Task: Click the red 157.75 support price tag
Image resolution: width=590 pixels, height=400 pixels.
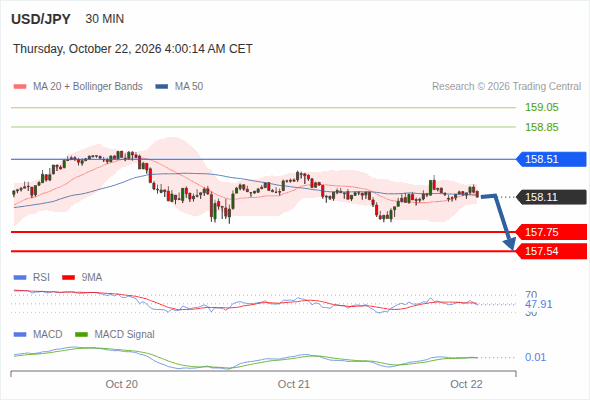Action: (x=552, y=232)
